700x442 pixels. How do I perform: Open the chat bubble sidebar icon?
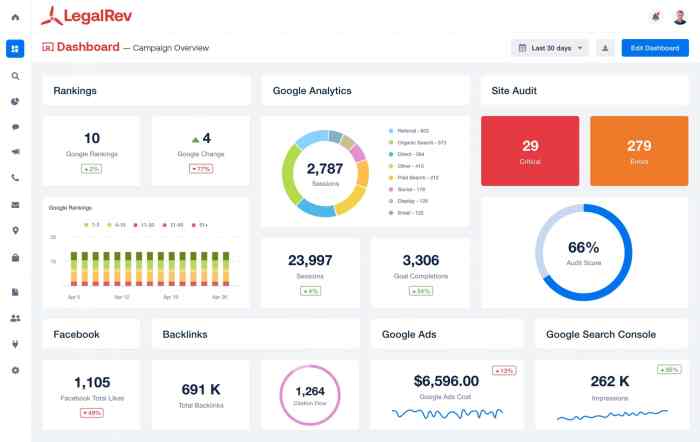tap(15, 127)
